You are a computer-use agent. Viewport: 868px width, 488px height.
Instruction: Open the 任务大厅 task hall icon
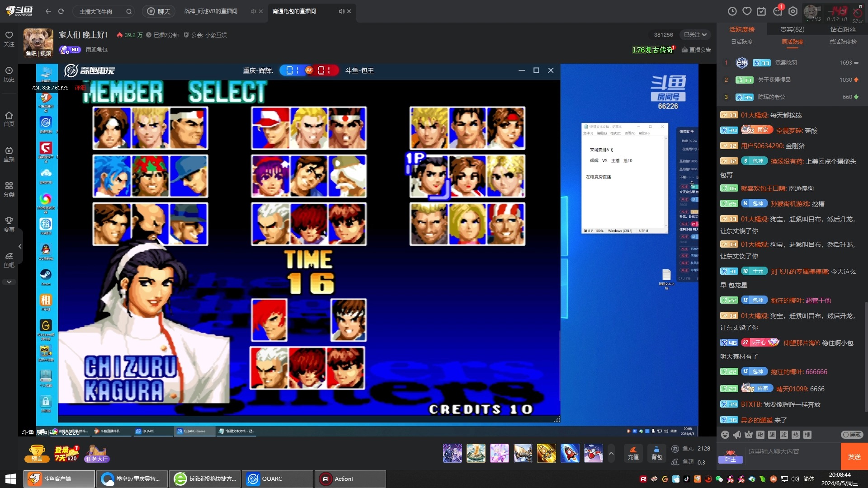(97, 453)
